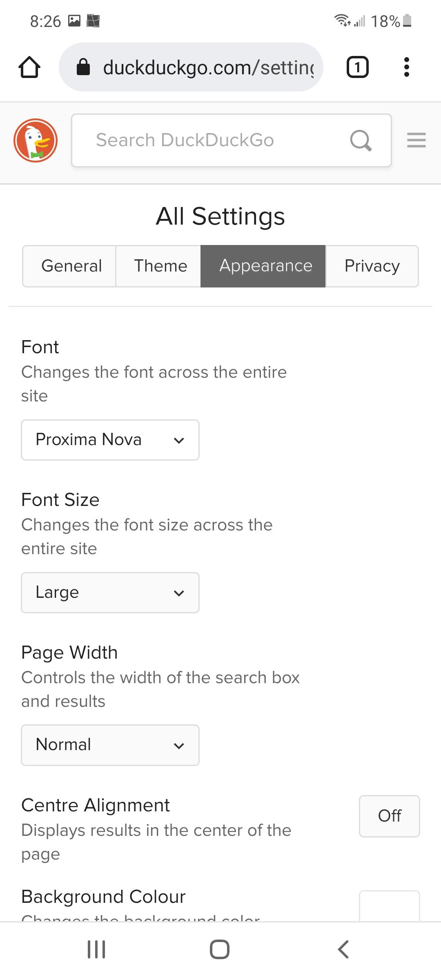Open the Page Width dropdown showing Normal
This screenshot has width=441, height=980.
[110, 745]
